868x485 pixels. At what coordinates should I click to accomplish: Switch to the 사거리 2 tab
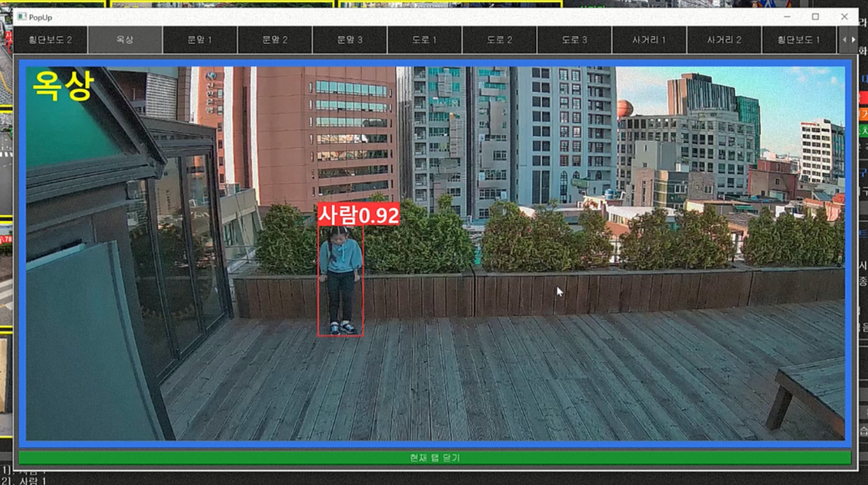pos(724,39)
